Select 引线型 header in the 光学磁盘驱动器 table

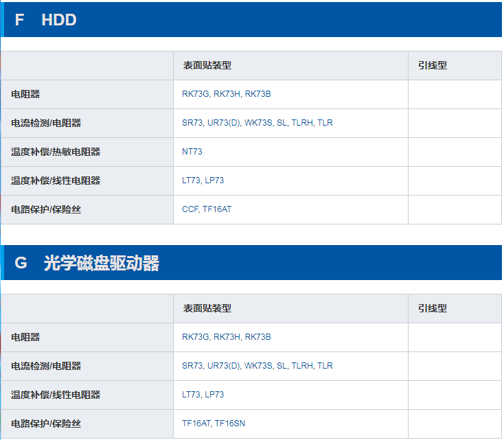tap(433, 308)
